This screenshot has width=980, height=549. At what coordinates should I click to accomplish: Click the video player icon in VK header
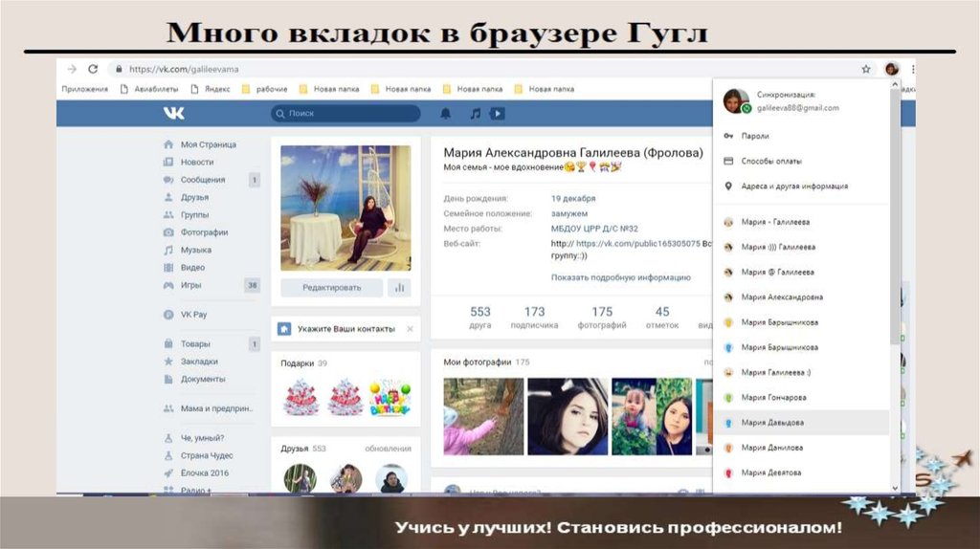click(x=497, y=113)
